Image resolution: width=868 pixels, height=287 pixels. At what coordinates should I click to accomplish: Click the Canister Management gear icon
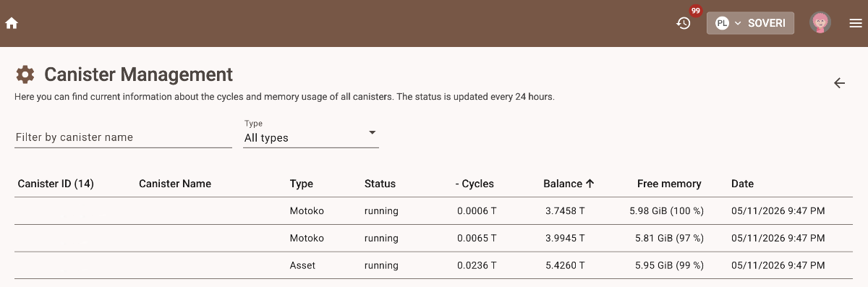pos(25,74)
